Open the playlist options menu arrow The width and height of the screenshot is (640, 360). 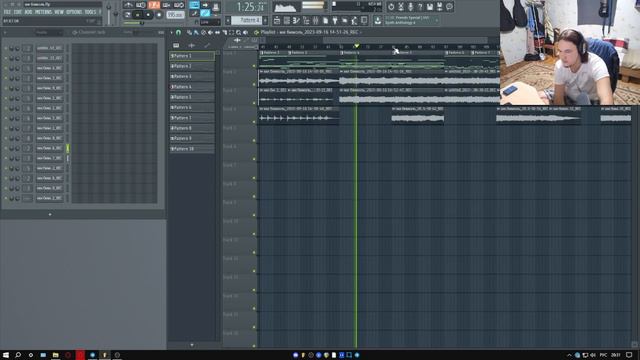171,32
